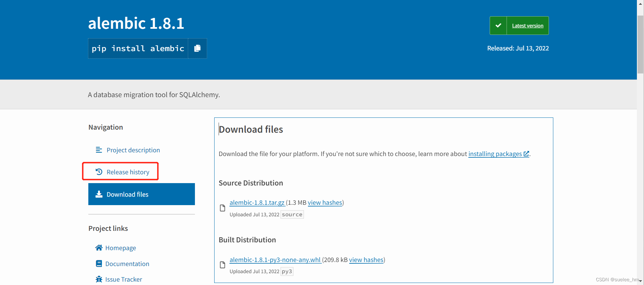Download alembic-1.8.1.tar.gz source file

pos(257,202)
